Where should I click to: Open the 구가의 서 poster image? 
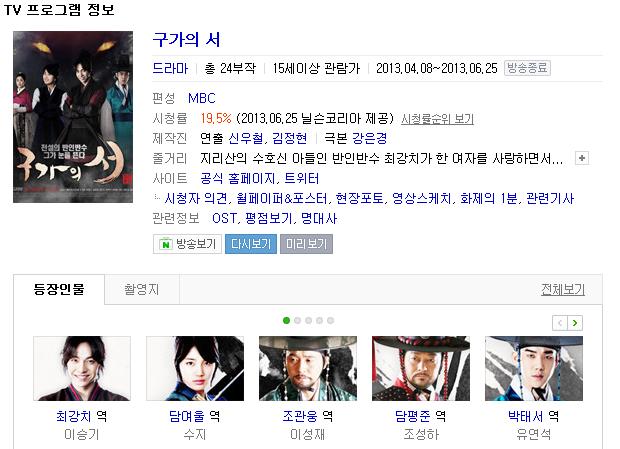[x=73, y=117]
